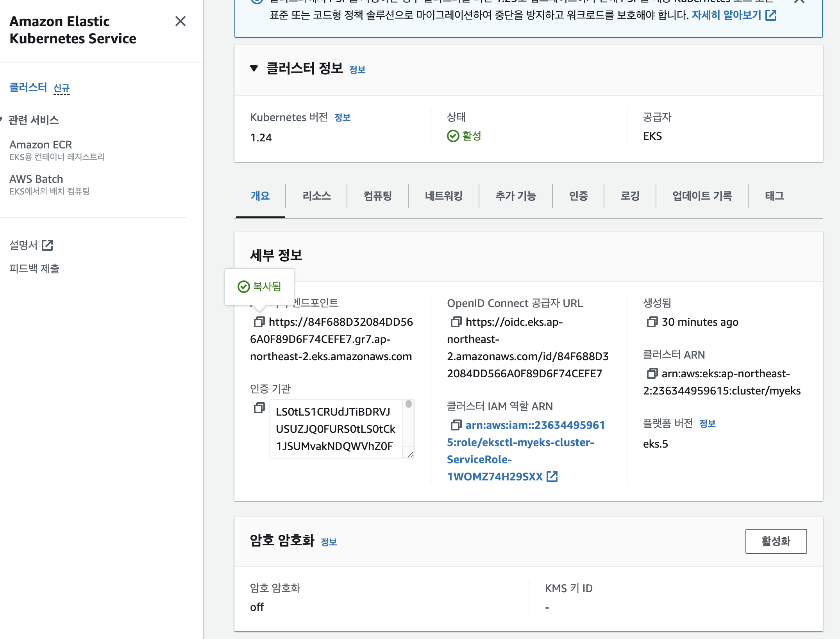Viewport: 840px width, 639px height.
Task: Copy the cluster ARN value
Action: click(652, 373)
